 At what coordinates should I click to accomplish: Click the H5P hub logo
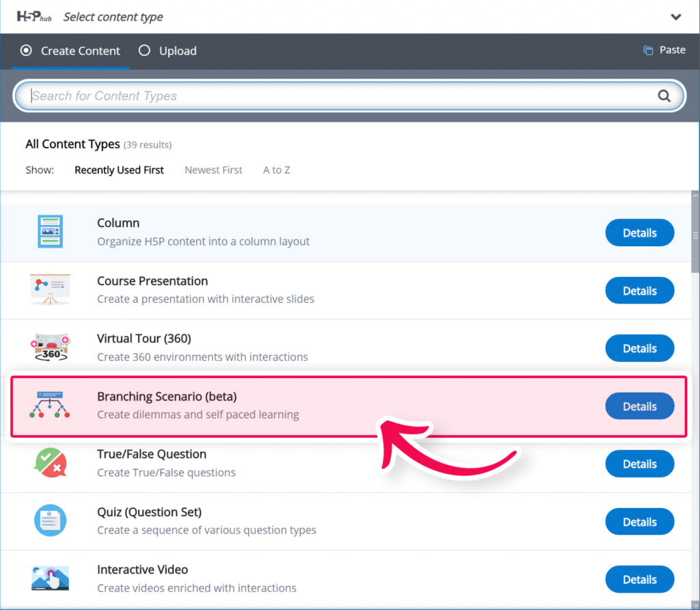pyautogui.click(x=34, y=17)
